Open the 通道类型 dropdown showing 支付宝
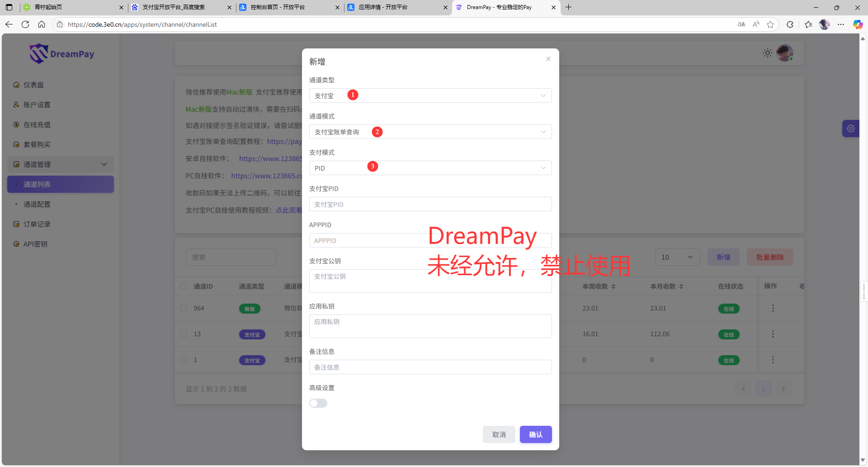 430,95
